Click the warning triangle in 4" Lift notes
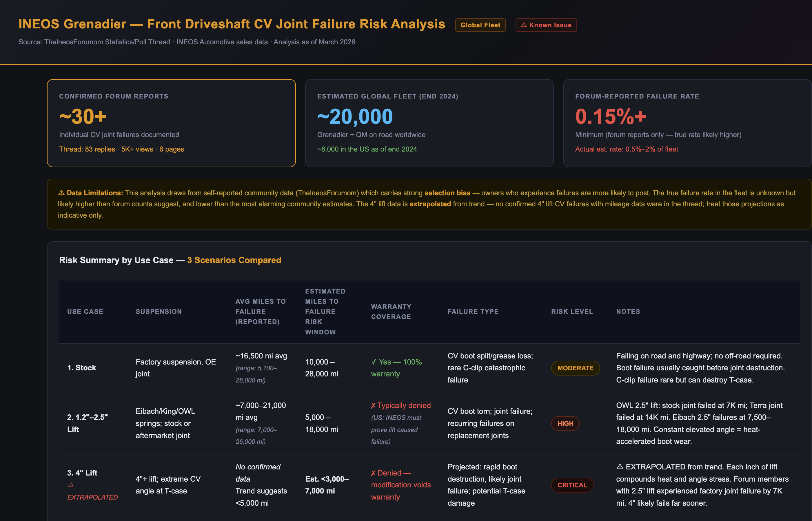812x521 pixels. pyautogui.click(x=620, y=467)
